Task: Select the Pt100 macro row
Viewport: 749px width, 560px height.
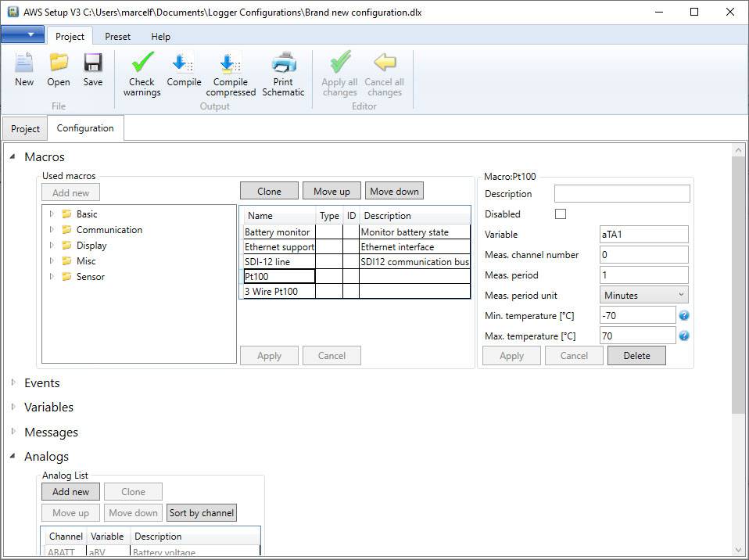Action: tap(357, 277)
